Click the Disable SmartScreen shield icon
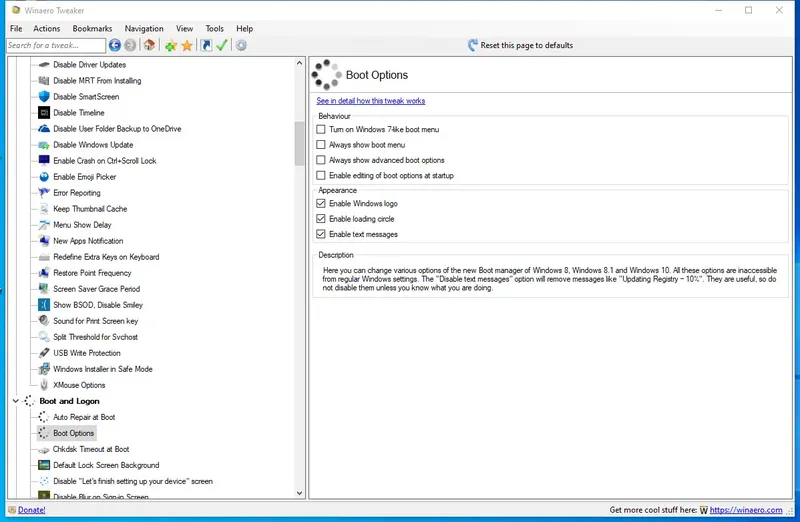 coord(44,96)
